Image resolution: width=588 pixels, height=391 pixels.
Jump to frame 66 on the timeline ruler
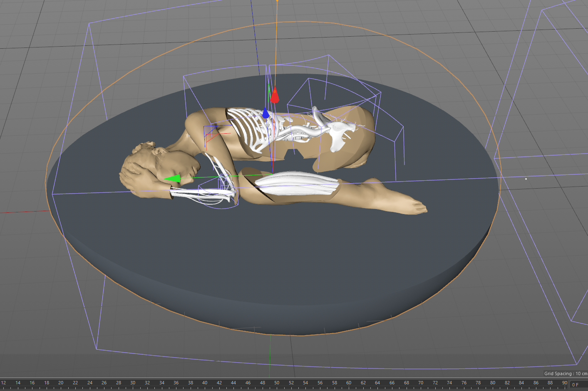point(392,383)
